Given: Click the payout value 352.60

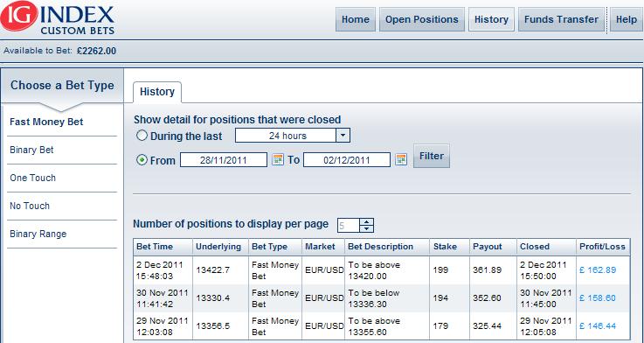Looking at the screenshot, I should (487, 298).
